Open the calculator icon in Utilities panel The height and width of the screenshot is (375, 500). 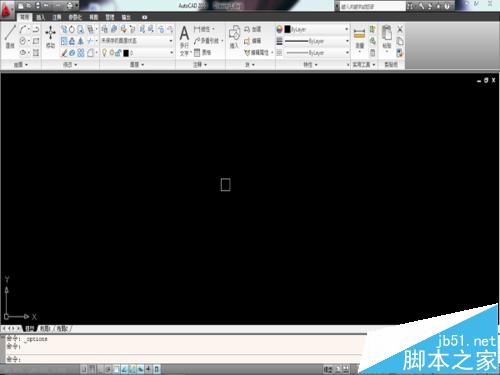tap(373, 53)
